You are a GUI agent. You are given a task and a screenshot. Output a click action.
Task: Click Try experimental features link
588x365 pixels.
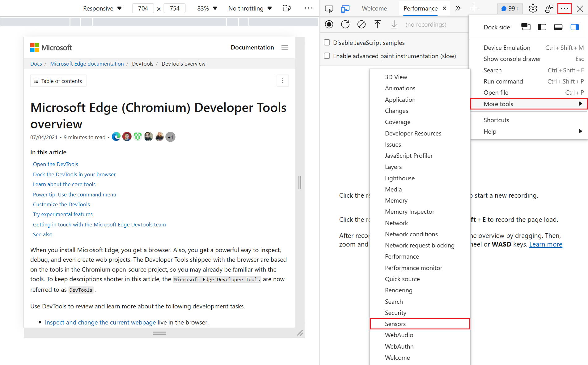(63, 214)
